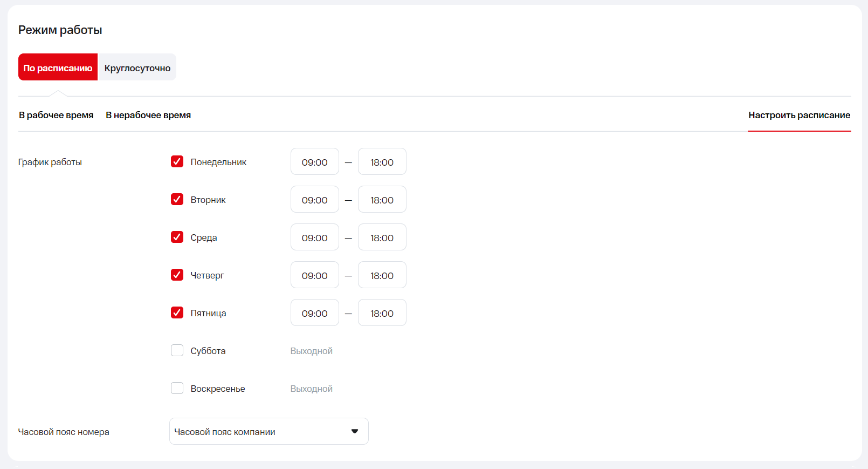The width and height of the screenshot is (868, 469).
Task: Enable Суббота as a working day
Action: coord(177,350)
